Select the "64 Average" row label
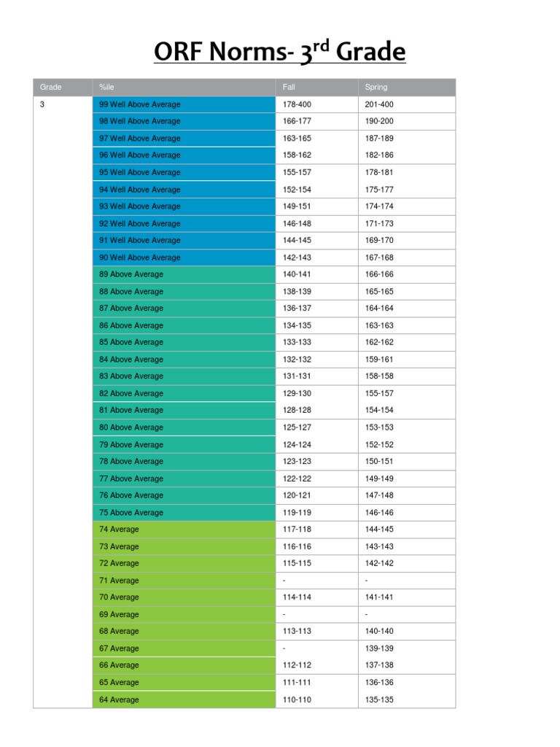This screenshot has height=747, width=560. [119, 700]
